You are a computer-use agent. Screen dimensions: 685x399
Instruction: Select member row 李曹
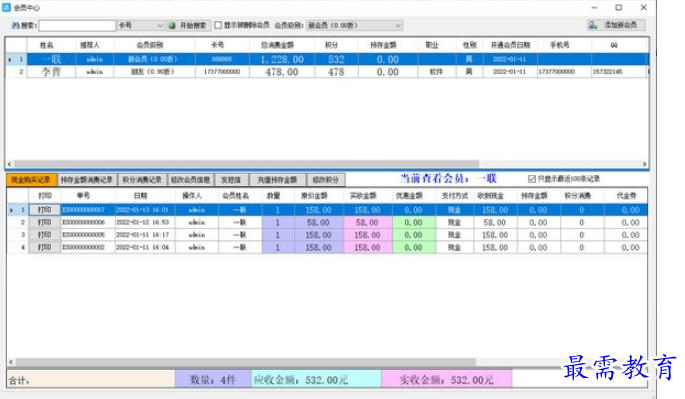coord(327,72)
